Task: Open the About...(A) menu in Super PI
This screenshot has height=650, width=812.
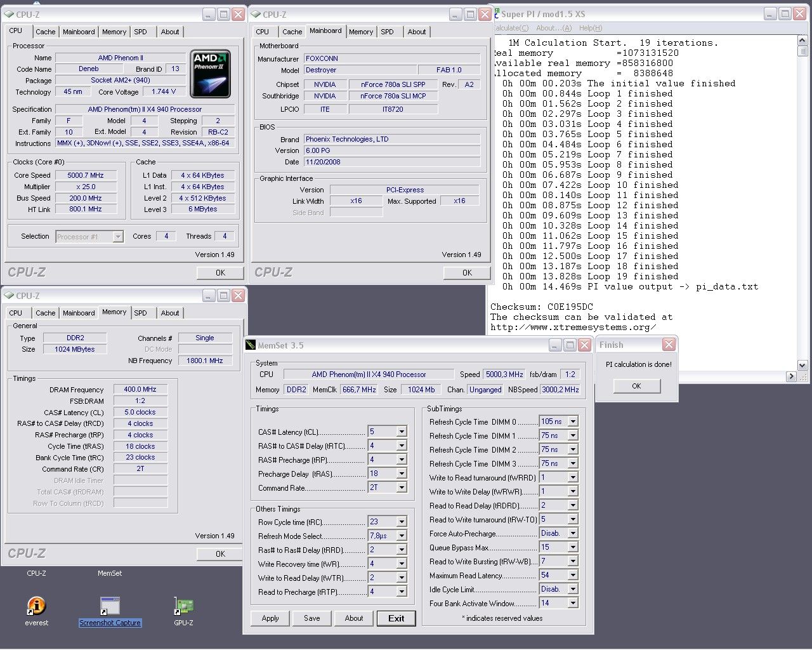Action: pyautogui.click(x=554, y=28)
